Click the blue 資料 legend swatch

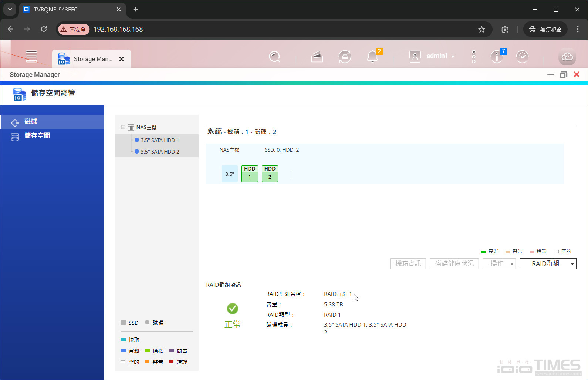124,351
